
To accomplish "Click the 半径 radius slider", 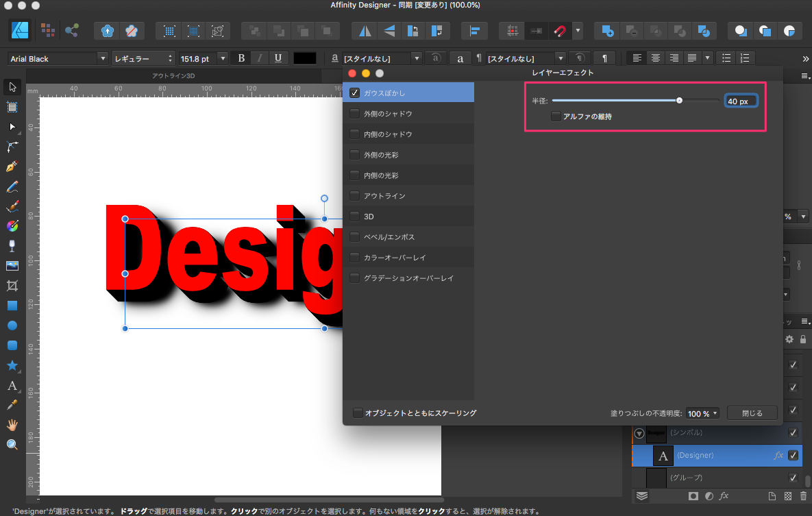I will pos(636,101).
